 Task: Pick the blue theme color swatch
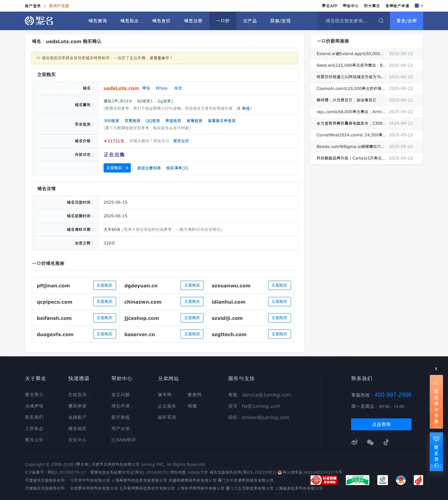(x=417, y=6)
